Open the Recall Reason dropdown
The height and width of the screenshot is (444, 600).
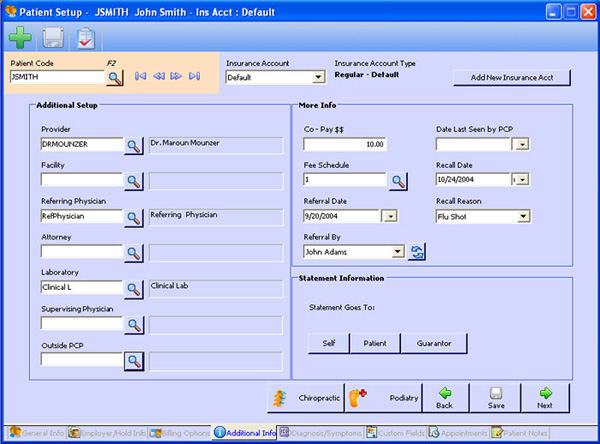click(x=523, y=216)
